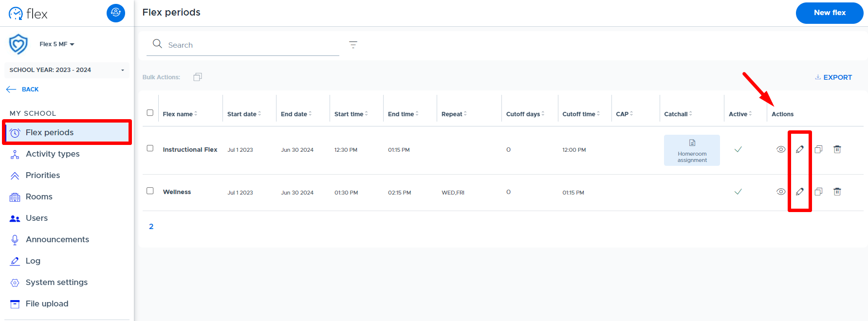The height and width of the screenshot is (321, 868).
Task: Click the EXPORT link
Action: point(833,77)
